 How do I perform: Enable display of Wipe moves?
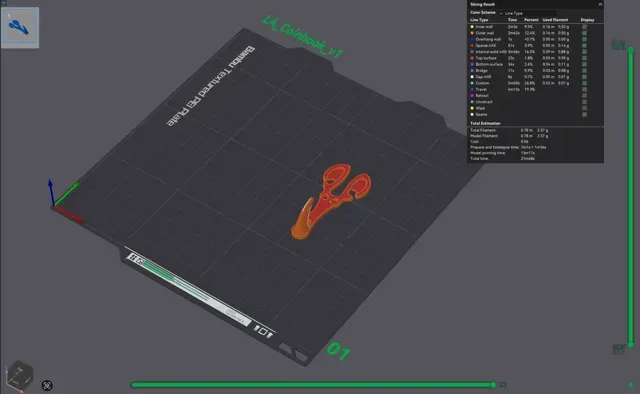[x=584, y=108]
